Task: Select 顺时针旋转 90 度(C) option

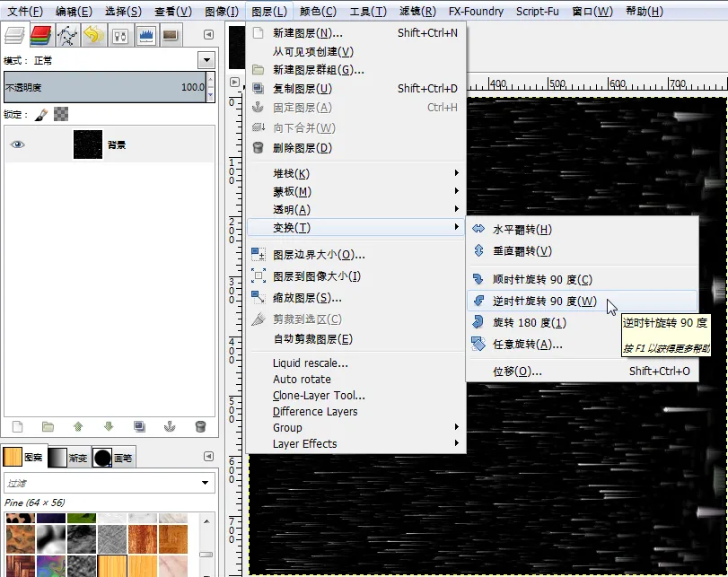Action: point(583,279)
